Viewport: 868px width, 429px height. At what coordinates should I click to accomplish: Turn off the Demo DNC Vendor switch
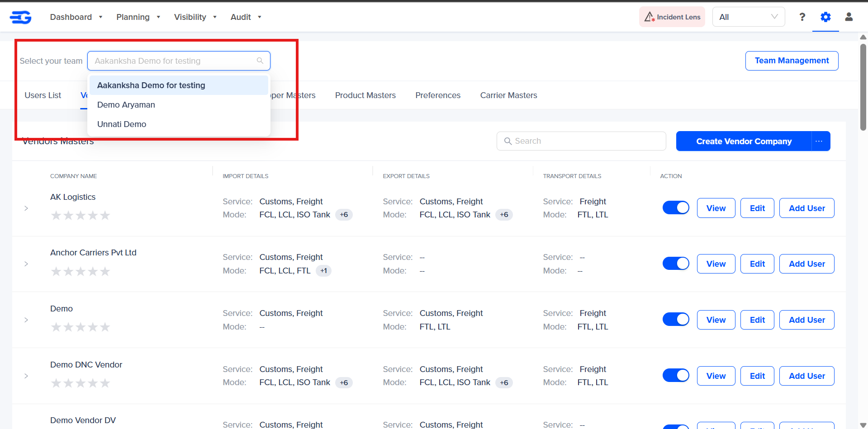(676, 375)
